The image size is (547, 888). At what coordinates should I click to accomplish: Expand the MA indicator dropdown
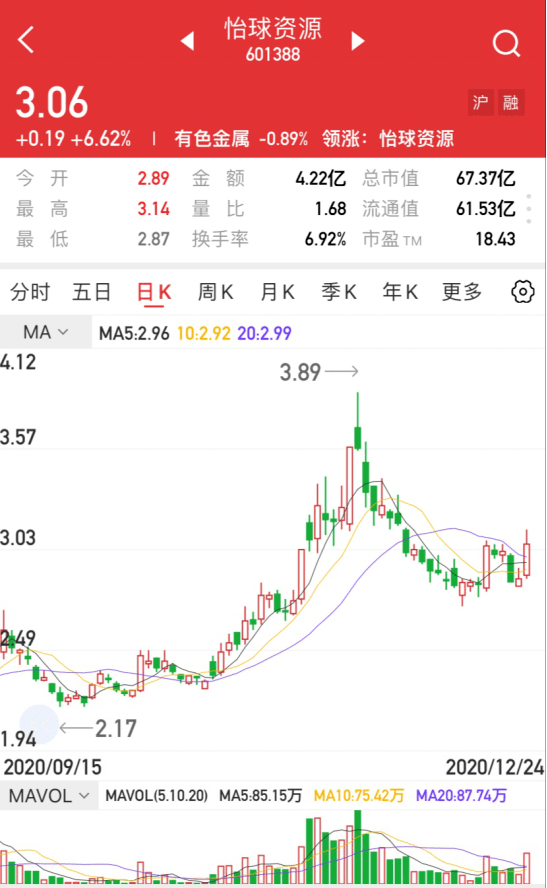tap(45, 332)
